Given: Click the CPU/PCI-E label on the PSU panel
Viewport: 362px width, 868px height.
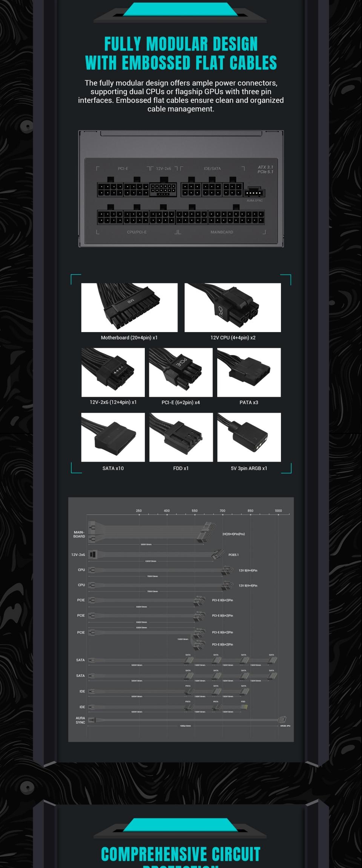Looking at the screenshot, I should 137,232.
